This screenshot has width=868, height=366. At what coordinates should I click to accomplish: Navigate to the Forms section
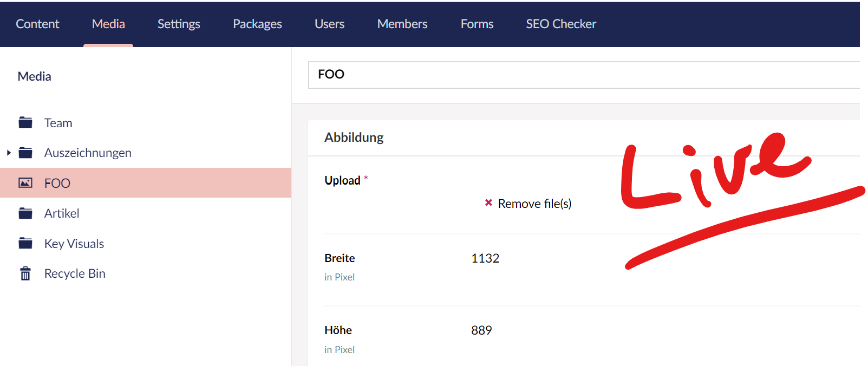(477, 24)
